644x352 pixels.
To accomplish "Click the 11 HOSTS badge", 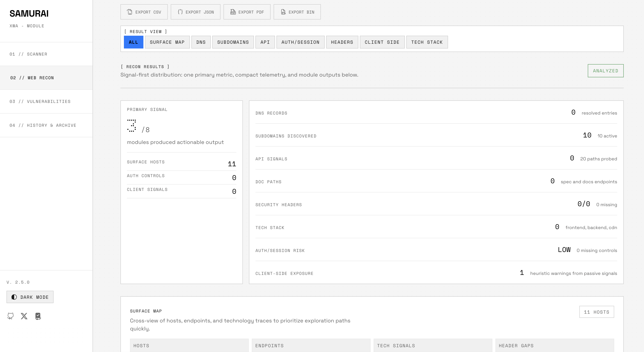I will 597,312.
